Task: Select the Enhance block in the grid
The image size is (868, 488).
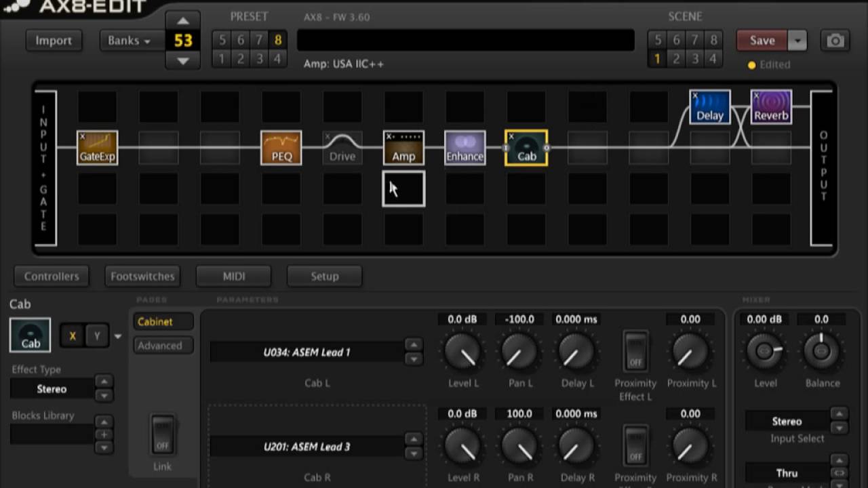Action: 465,148
